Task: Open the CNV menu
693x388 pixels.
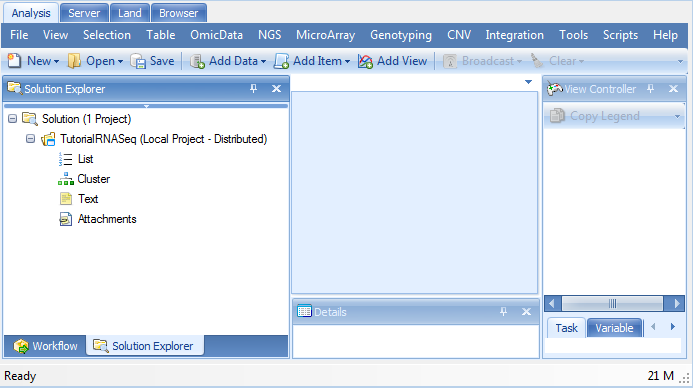Action: pyautogui.click(x=459, y=35)
